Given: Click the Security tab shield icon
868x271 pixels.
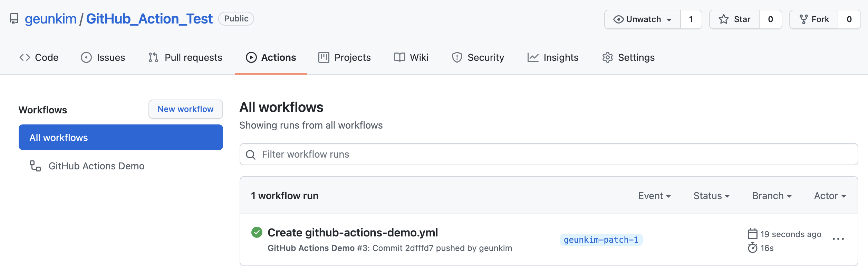Looking at the screenshot, I should (x=457, y=57).
